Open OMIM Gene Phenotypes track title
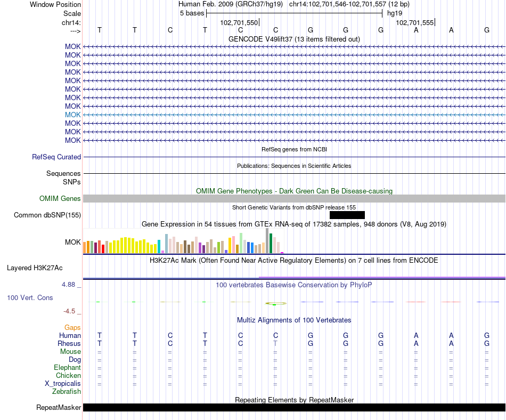 point(294,191)
